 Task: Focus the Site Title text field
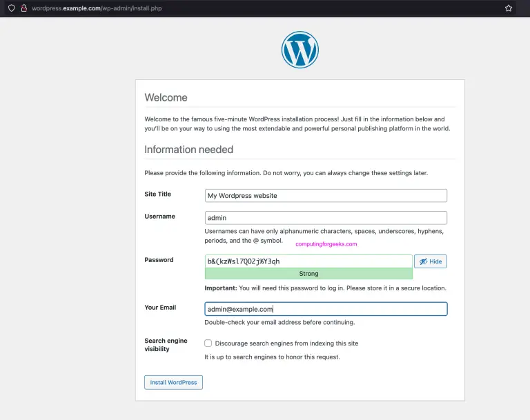326,195
